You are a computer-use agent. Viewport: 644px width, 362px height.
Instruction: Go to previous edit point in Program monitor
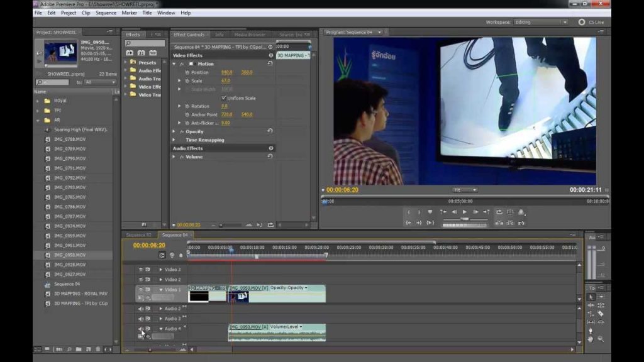coord(443,212)
